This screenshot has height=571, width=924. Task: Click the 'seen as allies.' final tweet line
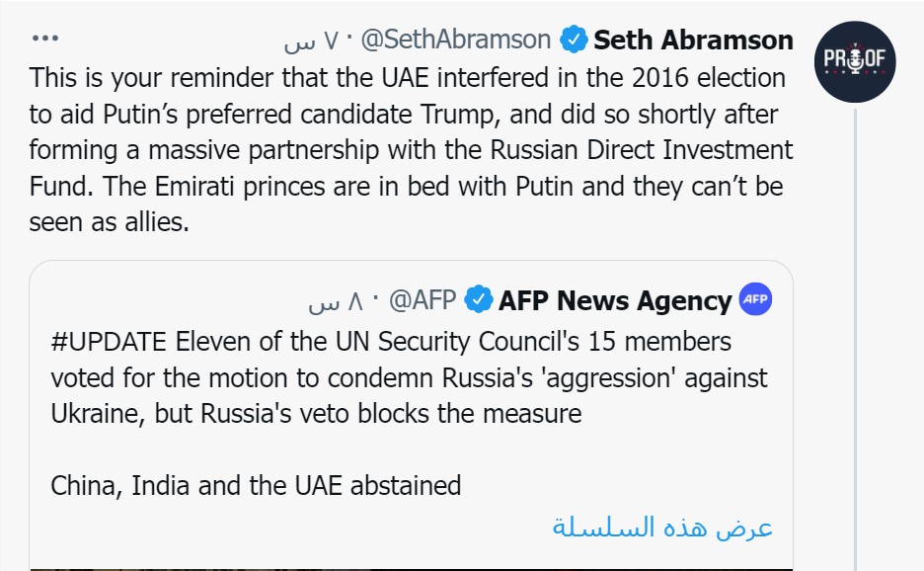click(x=109, y=223)
